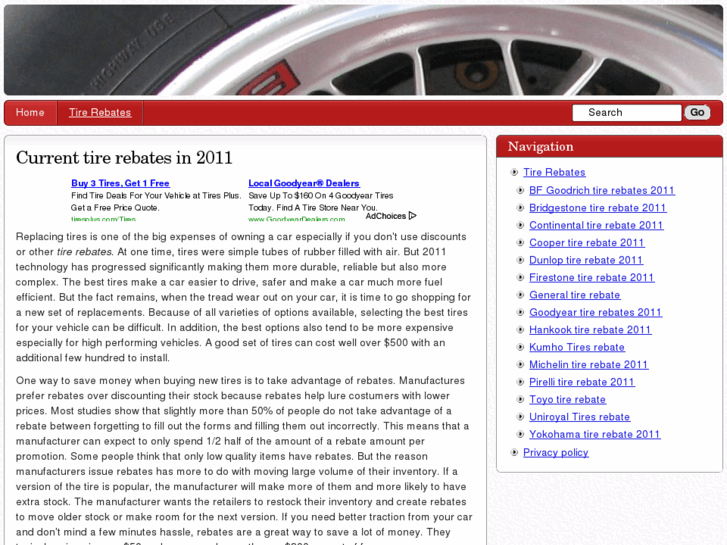Image resolution: width=727 pixels, height=545 pixels.
Task: Open Dunlop tire rebate 2011 link
Action: 586,260
